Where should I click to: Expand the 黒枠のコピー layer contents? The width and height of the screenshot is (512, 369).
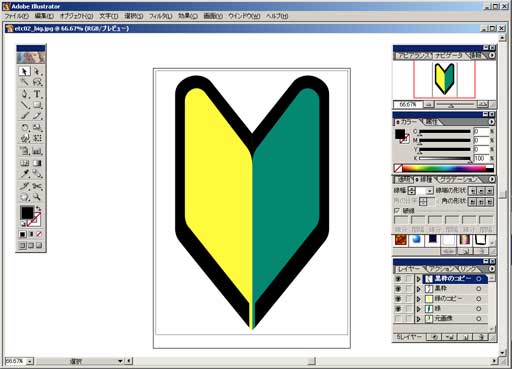pyautogui.click(x=419, y=279)
